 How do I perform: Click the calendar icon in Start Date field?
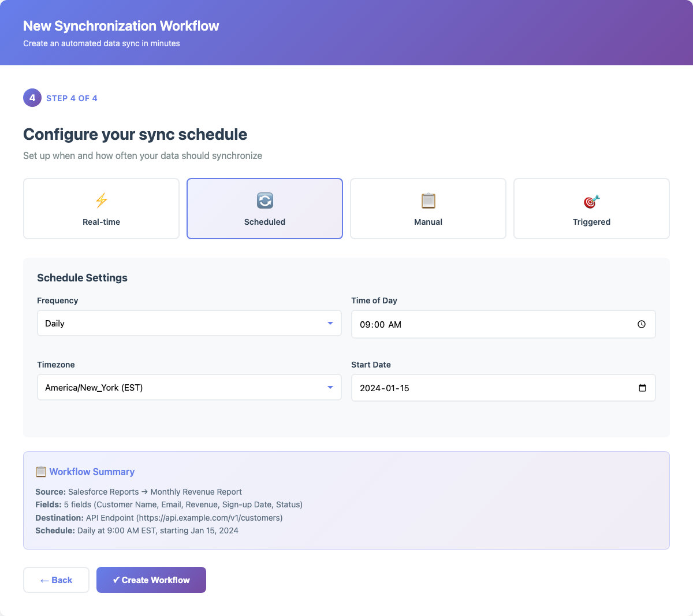coord(642,388)
